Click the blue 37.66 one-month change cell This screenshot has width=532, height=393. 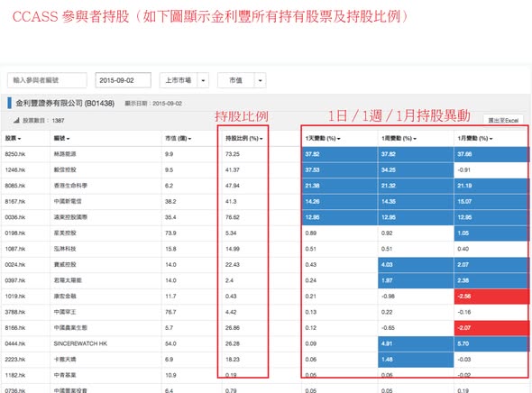click(x=491, y=154)
